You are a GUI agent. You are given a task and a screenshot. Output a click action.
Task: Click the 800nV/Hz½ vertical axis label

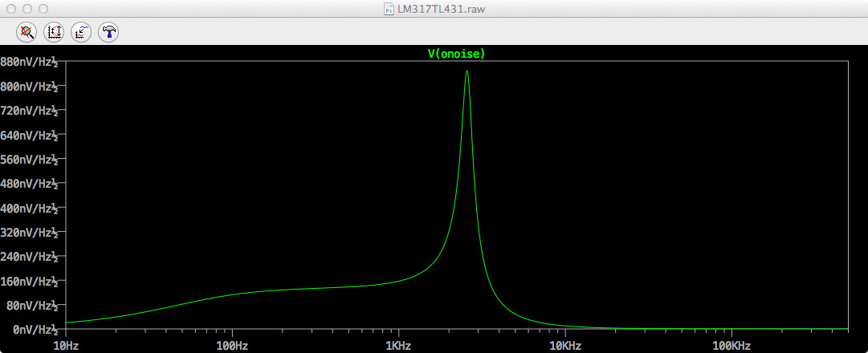coord(29,87)
